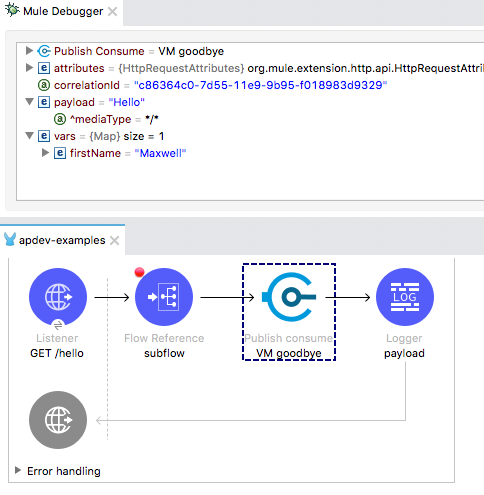The width and height of the screenshot is (484, 495).
Task: Click the attributes row 'e' icon
Action: tap(44, 68)
